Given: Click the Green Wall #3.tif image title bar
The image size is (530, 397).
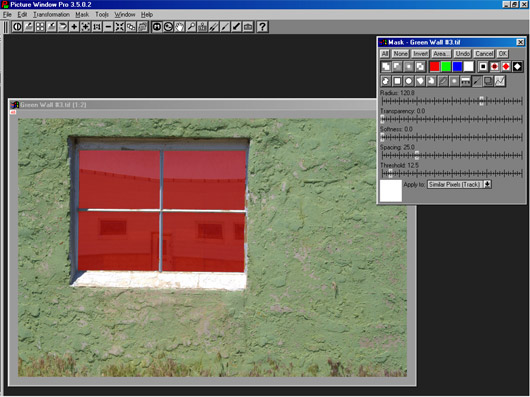Looking at the screenshot, I should point(193,105).
